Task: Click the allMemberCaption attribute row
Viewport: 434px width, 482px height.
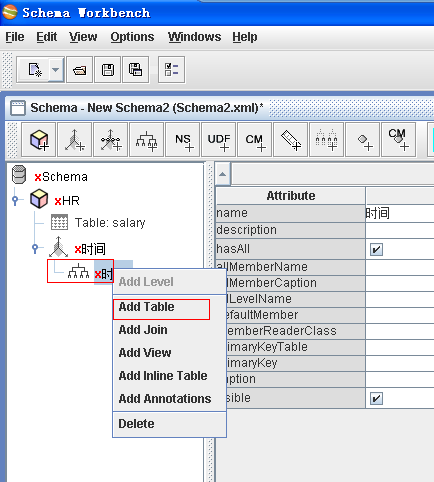Action: point(295,283)
